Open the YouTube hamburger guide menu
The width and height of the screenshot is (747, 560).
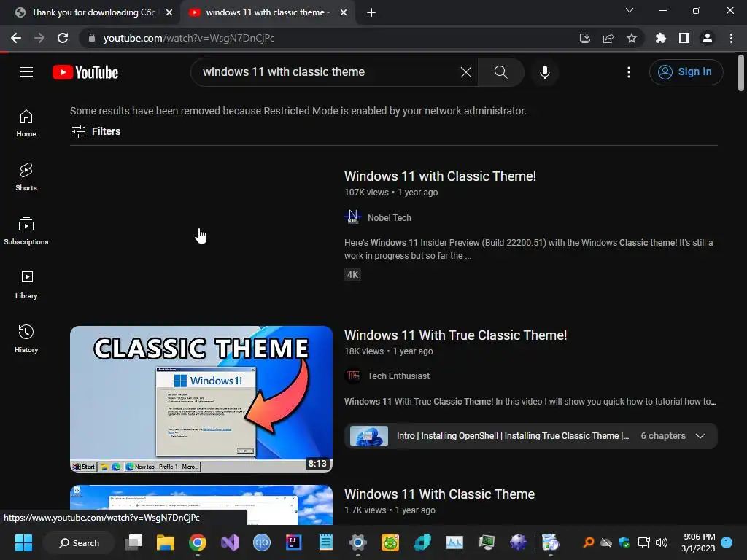point(26,72)
